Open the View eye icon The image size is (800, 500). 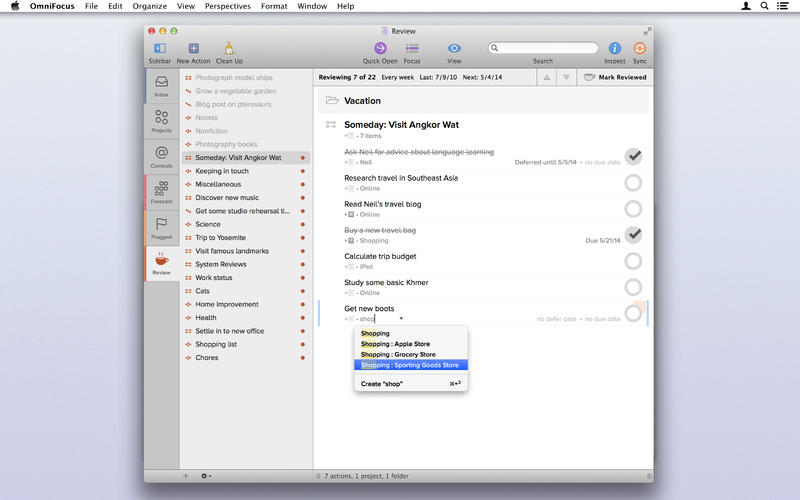pos(454,48)
